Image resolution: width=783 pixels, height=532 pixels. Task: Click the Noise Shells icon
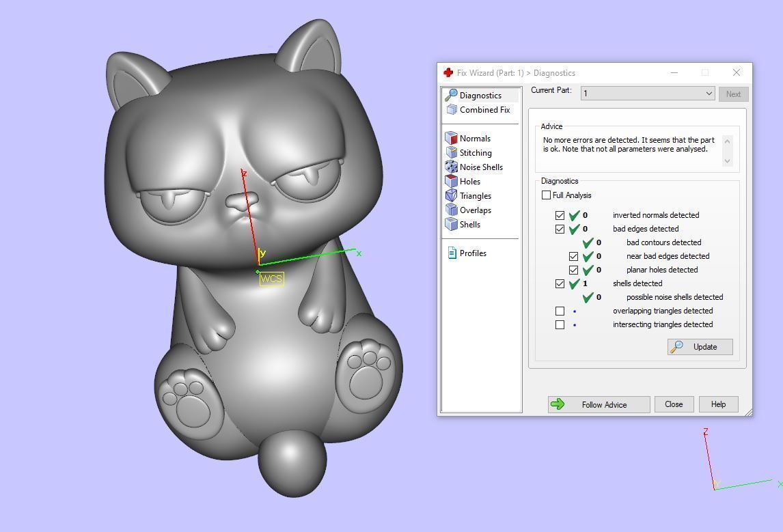click(x=452, y=167)
